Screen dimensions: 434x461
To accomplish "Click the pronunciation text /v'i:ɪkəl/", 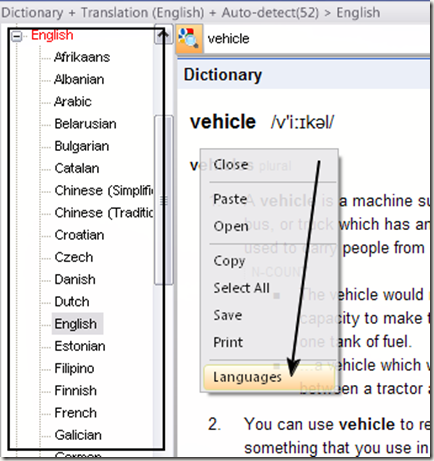I will click(302, 122).
